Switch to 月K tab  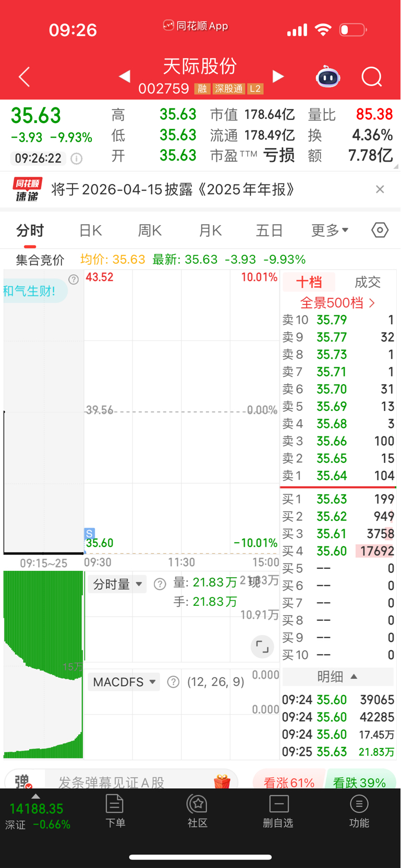(210, 230)
